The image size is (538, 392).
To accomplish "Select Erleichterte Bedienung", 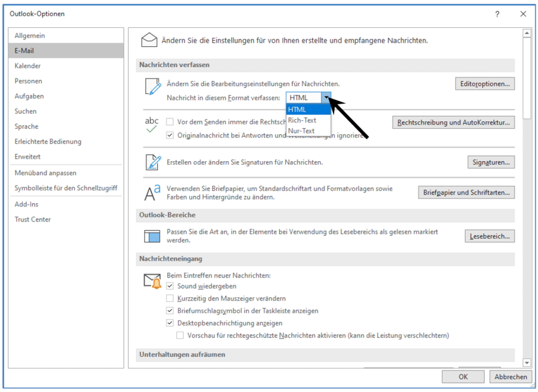I will [x=66, y=141].
